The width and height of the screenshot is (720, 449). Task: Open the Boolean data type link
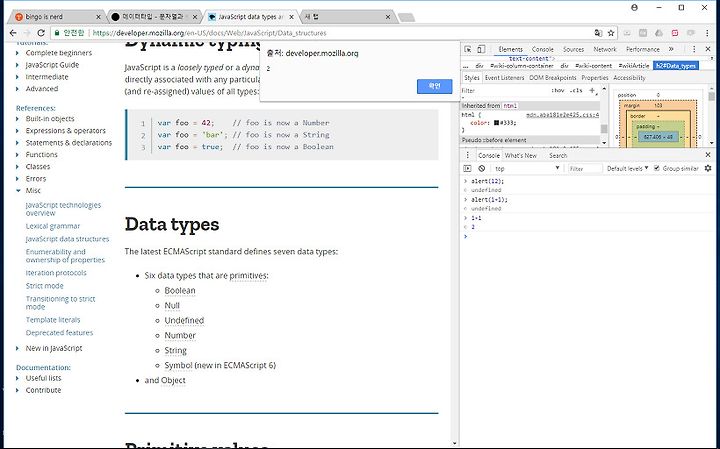coord(180,291)
